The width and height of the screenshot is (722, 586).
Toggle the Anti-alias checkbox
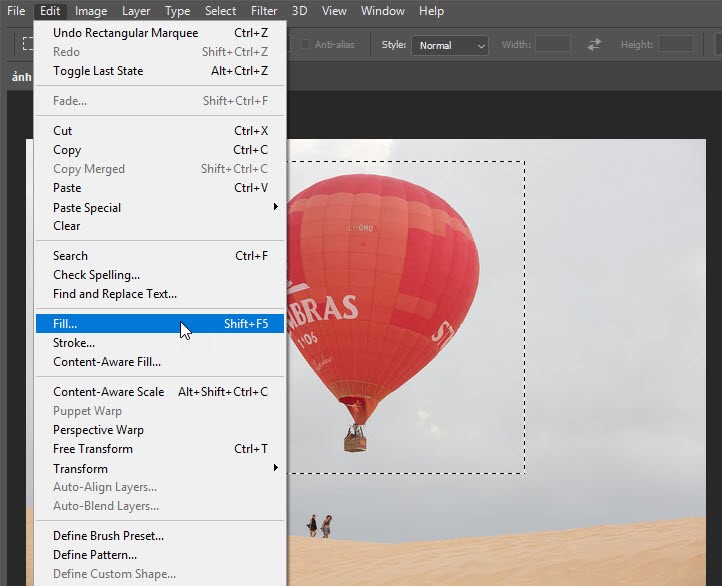[x=304, y=45]
